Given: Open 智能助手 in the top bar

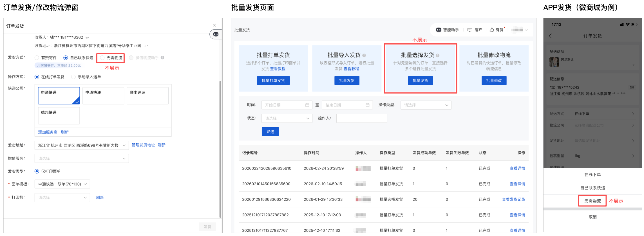Looking at the screenshot, I should coord(447,30).
